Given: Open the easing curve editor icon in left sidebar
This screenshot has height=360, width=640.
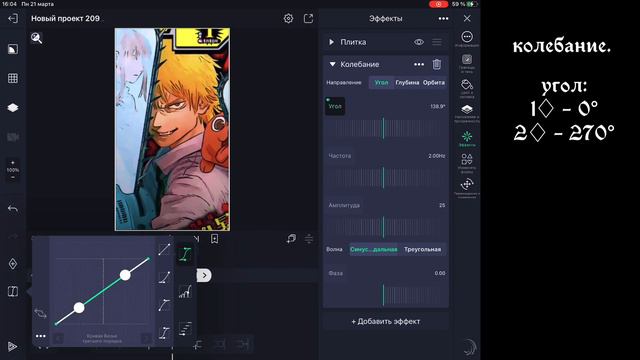Looking at the screenshot, I should [x=13, y=291].
